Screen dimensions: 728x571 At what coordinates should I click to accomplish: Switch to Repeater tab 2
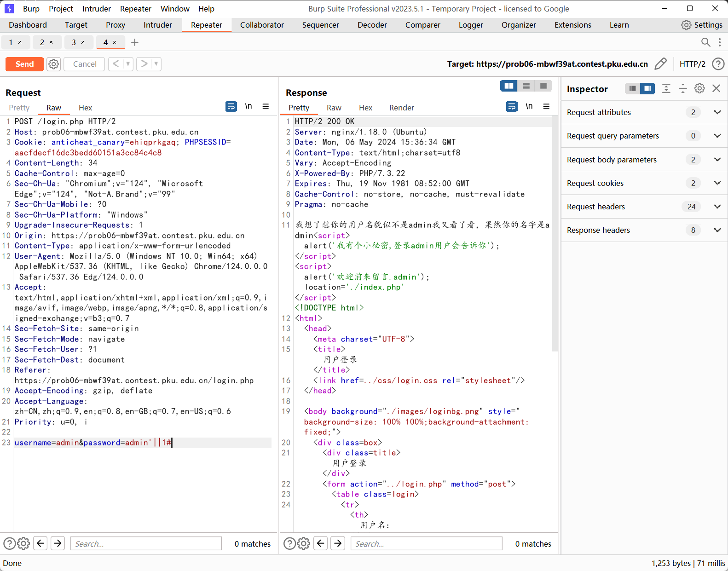pyautogui.click(x=42, y=42)
